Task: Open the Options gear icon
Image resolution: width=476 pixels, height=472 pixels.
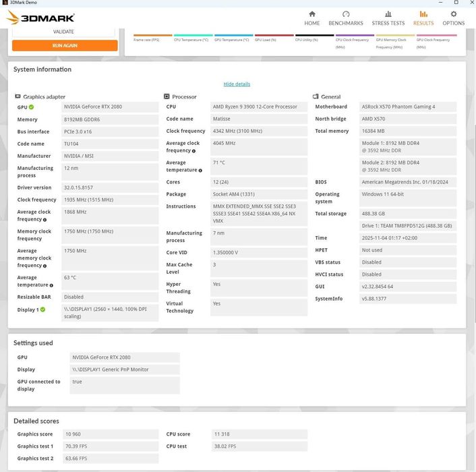Action: click(x=453, y=14)
